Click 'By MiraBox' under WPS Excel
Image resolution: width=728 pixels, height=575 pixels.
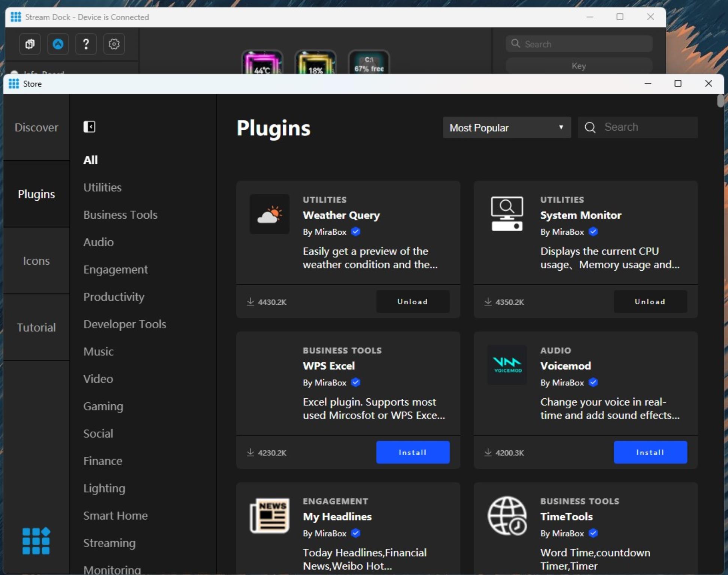325,383
